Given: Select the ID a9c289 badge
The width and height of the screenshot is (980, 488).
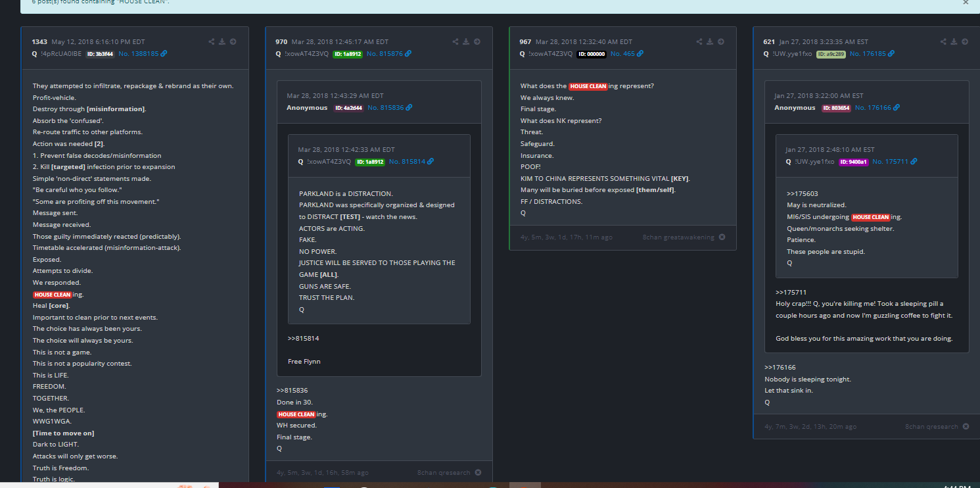Looking at the screenshot, I should 831,53.
